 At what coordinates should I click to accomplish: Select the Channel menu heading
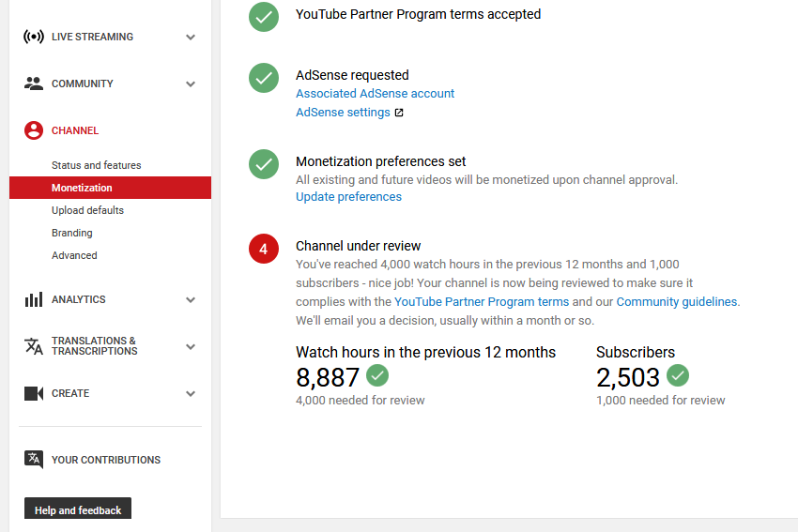(75, 130)
